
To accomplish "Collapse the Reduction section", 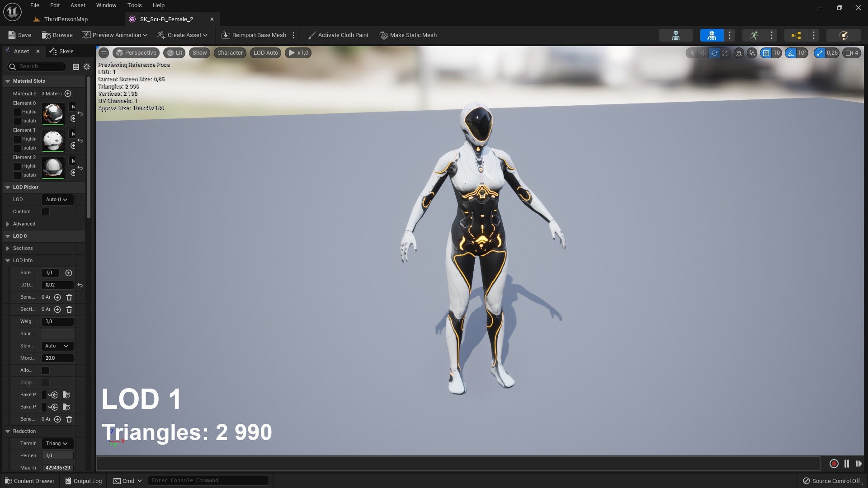I will click(8, 432).
